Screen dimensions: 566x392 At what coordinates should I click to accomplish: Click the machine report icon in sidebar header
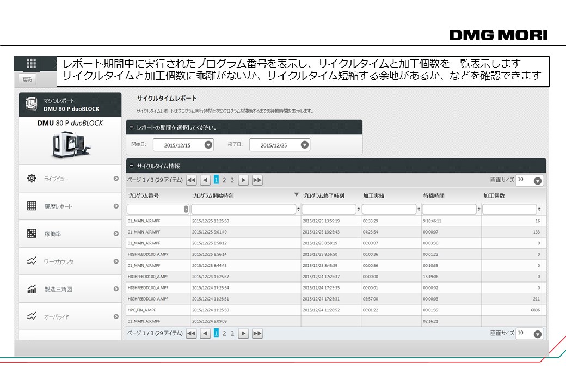(32, 104)
